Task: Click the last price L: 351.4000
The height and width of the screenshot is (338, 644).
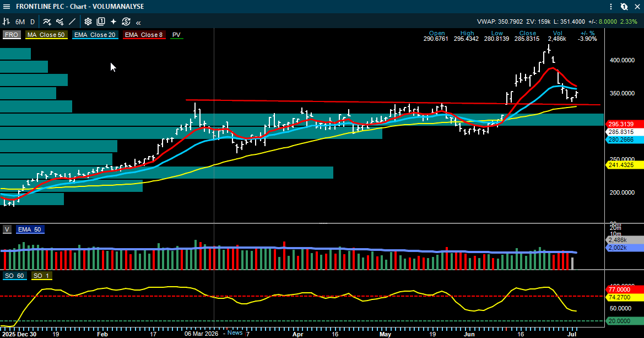Action: (569, 22)
